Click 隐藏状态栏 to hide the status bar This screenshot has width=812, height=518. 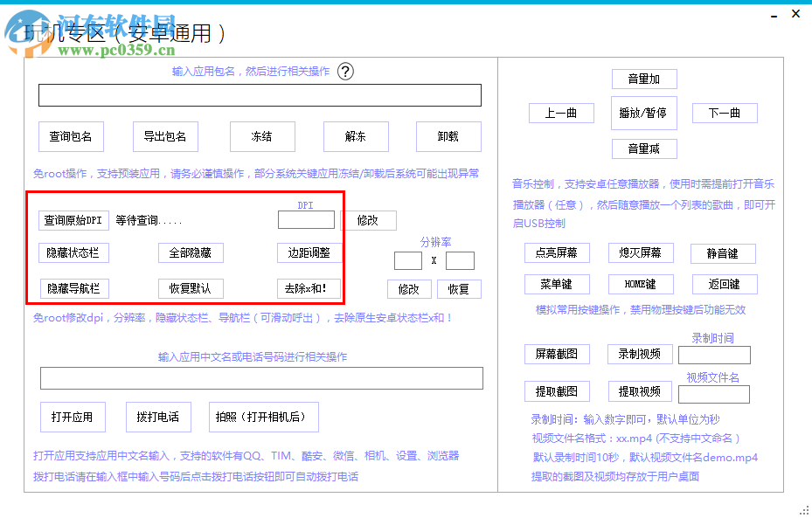coord(73,253)
